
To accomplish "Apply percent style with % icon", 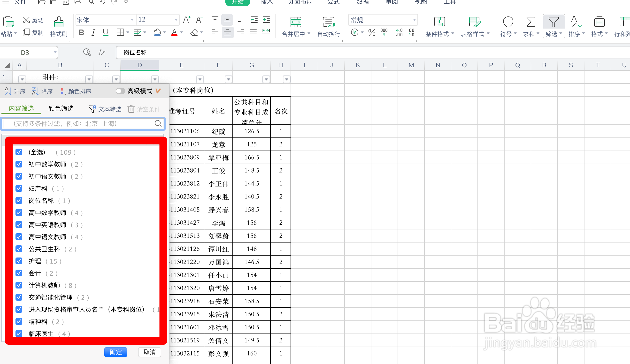I will click(x=372, y=32).
